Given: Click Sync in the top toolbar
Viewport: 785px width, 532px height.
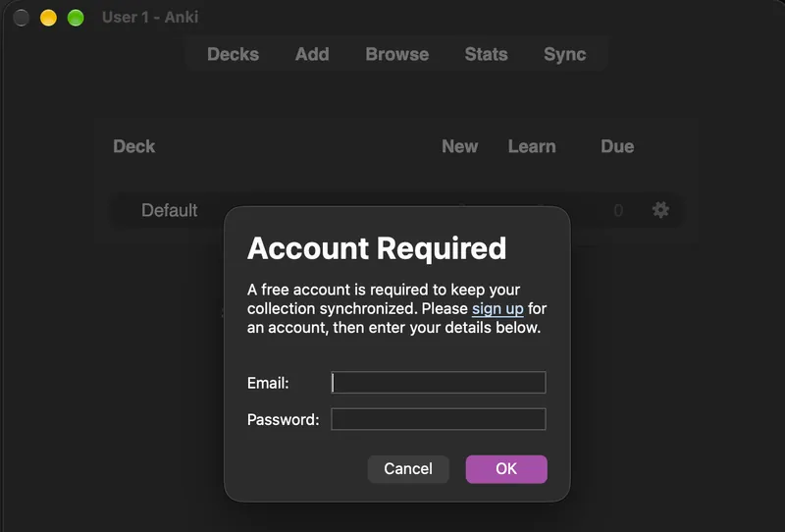Looking at the screenshot, I should point(565,54).
